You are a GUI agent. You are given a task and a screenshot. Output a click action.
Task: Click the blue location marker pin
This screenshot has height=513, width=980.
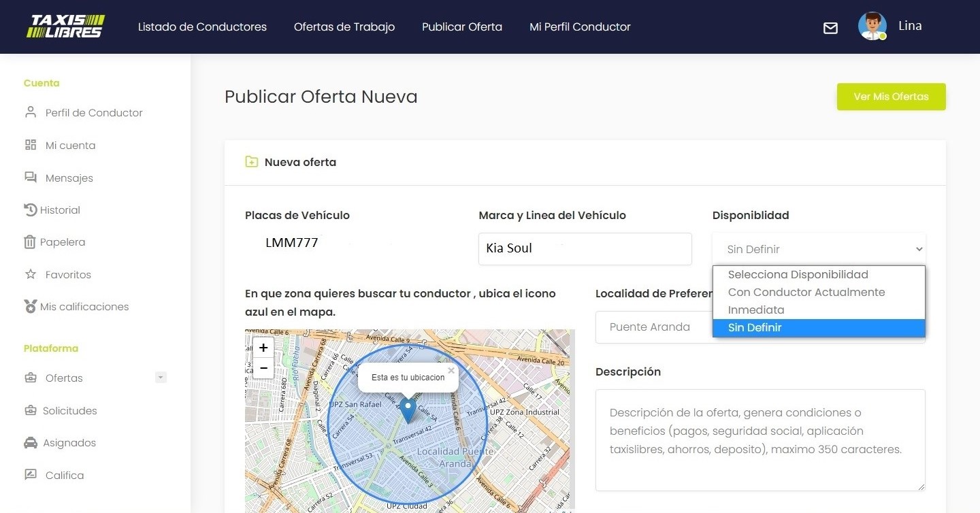click(x=408, y=411)
